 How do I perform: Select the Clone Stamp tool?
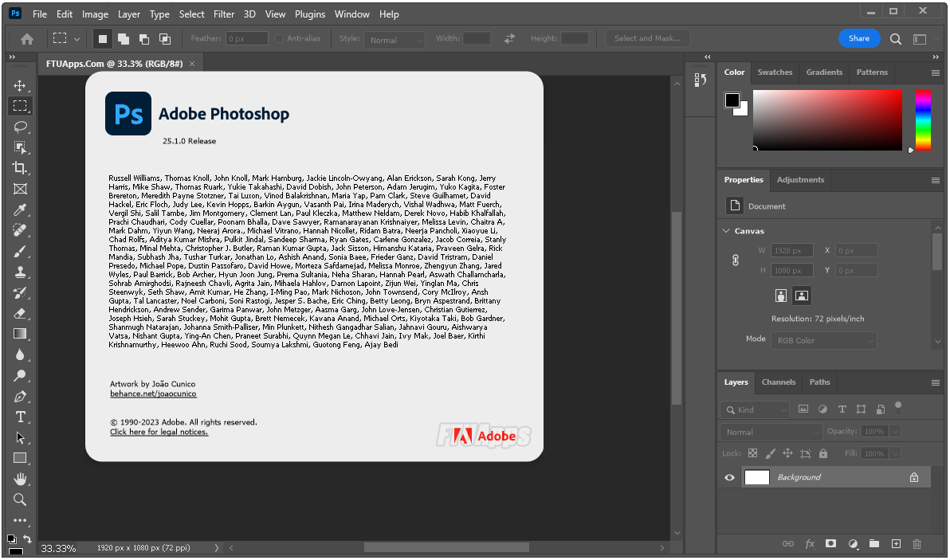point(20,272)
